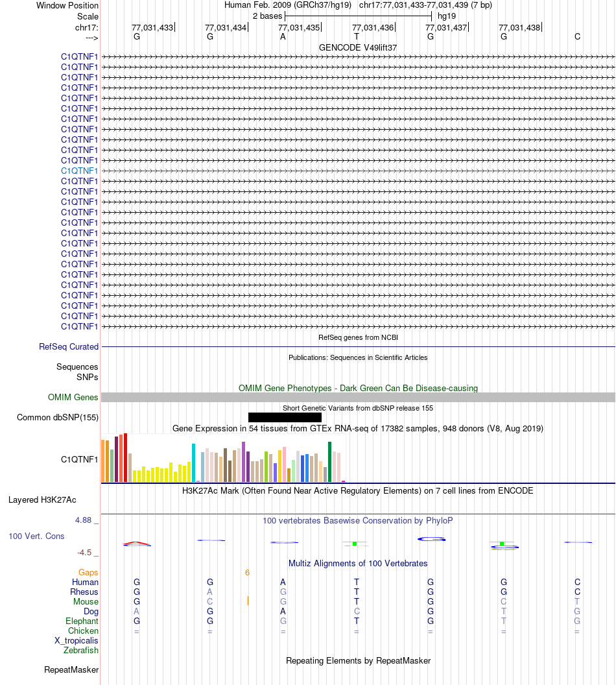Screen dimensions: 616x685
Task: Click the RefSeq genes from NCBI title
Action: [358, 337]
